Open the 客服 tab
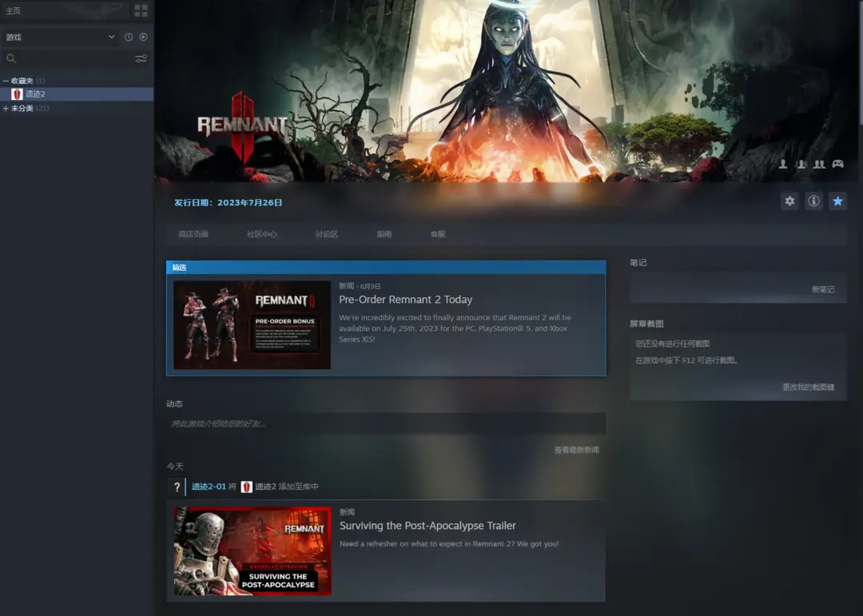The image size is (863, 616). pyautogui.click(x=438, y=234)
